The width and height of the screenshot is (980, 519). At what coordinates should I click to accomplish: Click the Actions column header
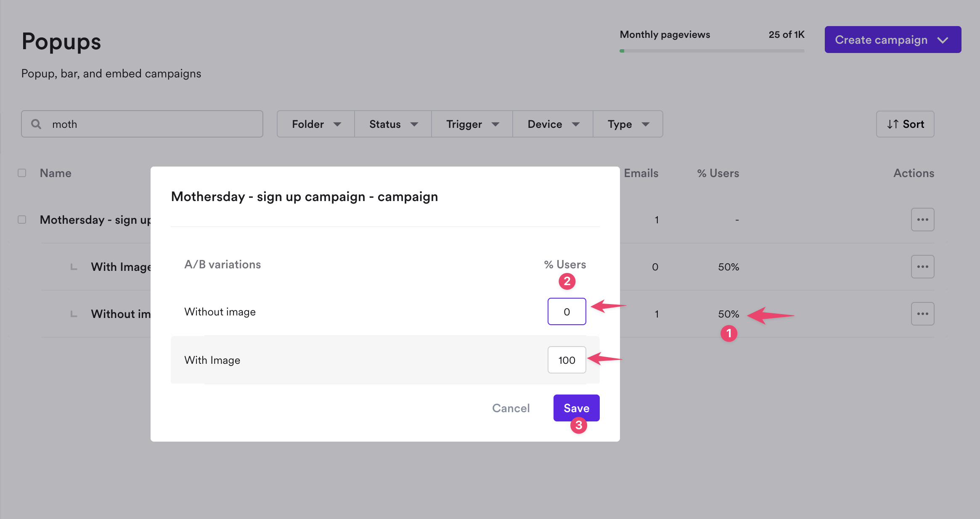click(x=914, y=173)
